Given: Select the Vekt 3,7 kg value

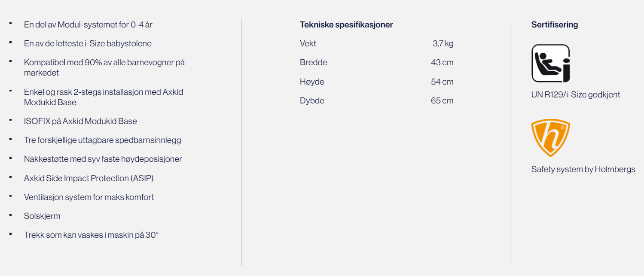Looking at the screenshot, I should (x=443, y=43).
